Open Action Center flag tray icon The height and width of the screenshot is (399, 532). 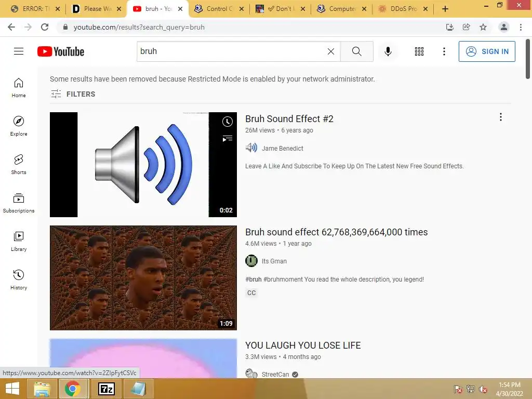458,389
